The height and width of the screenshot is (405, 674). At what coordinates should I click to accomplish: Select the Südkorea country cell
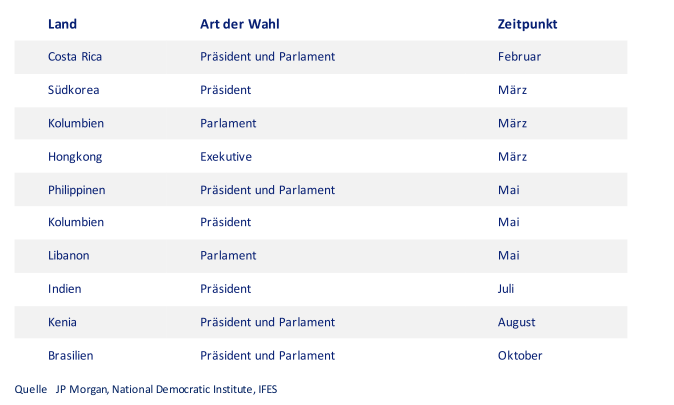click(x=74, y=90)
